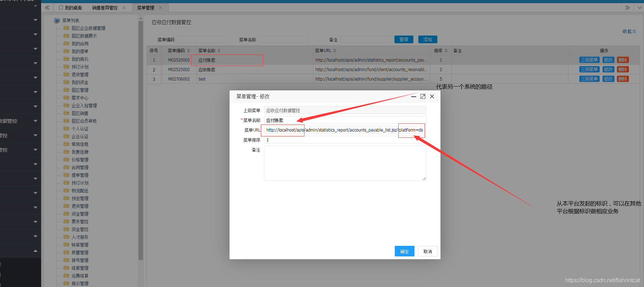Expand the 数据管控 sidebar section arrow

click(x=36, y=121)
